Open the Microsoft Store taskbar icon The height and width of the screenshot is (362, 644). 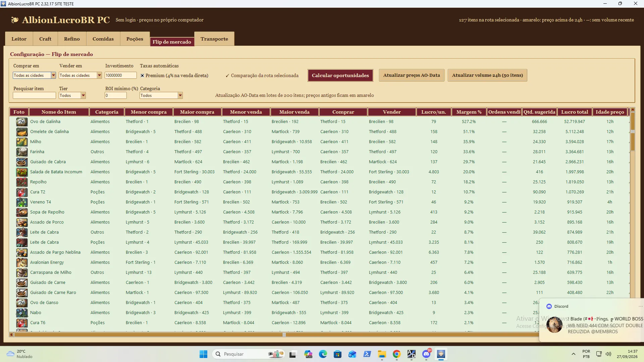(337, 354)
